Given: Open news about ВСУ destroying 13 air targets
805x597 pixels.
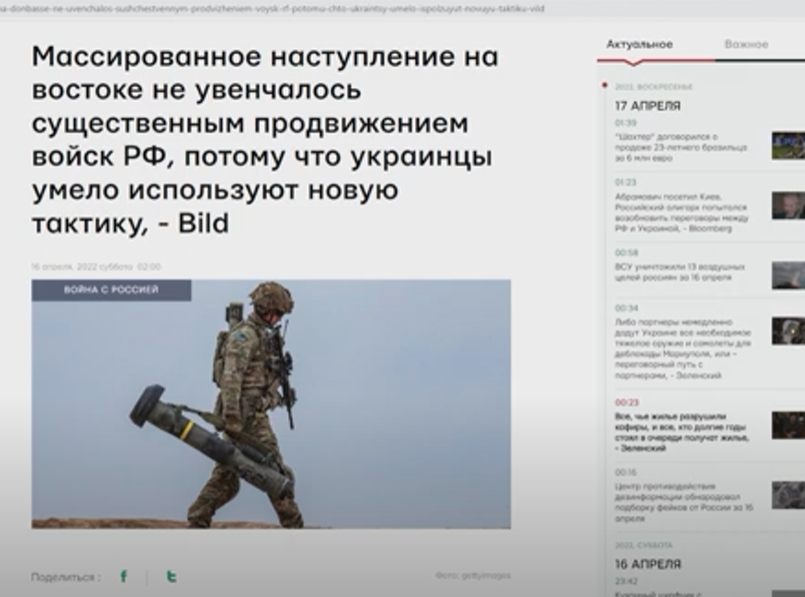Looking at the screenshot, I should 679,271.
